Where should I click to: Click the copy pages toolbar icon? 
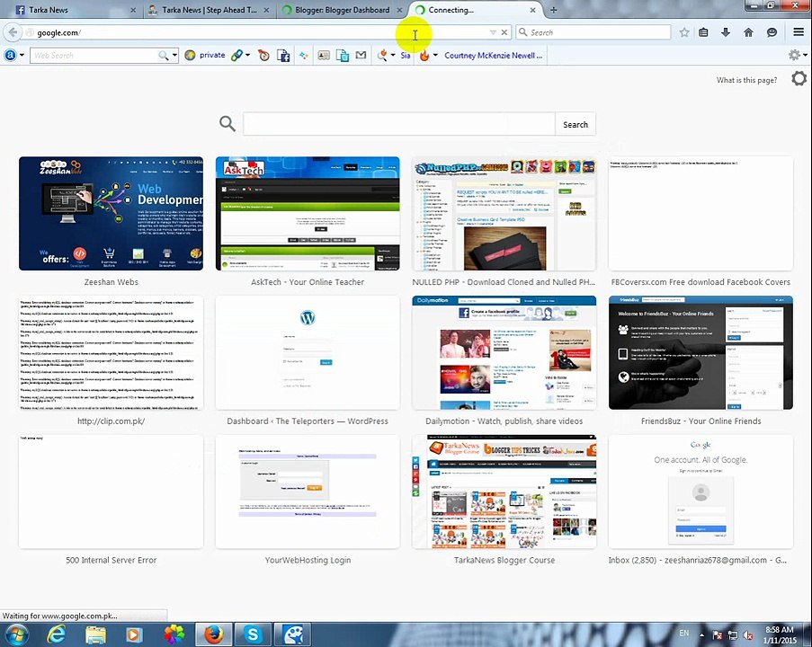pyautogui.click(x=343, y=56)
